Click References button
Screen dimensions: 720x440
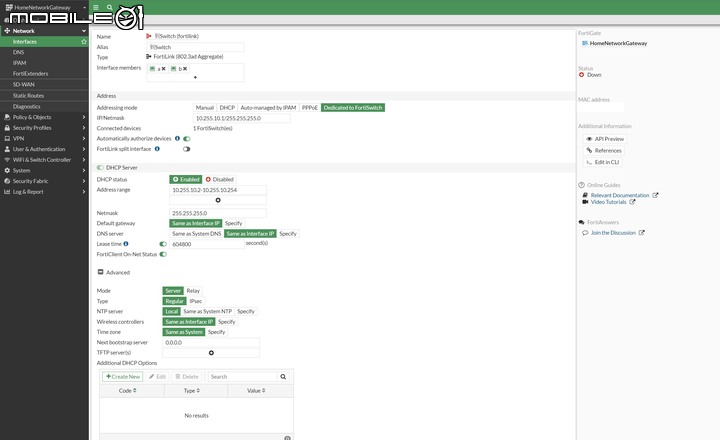(604, 151)
